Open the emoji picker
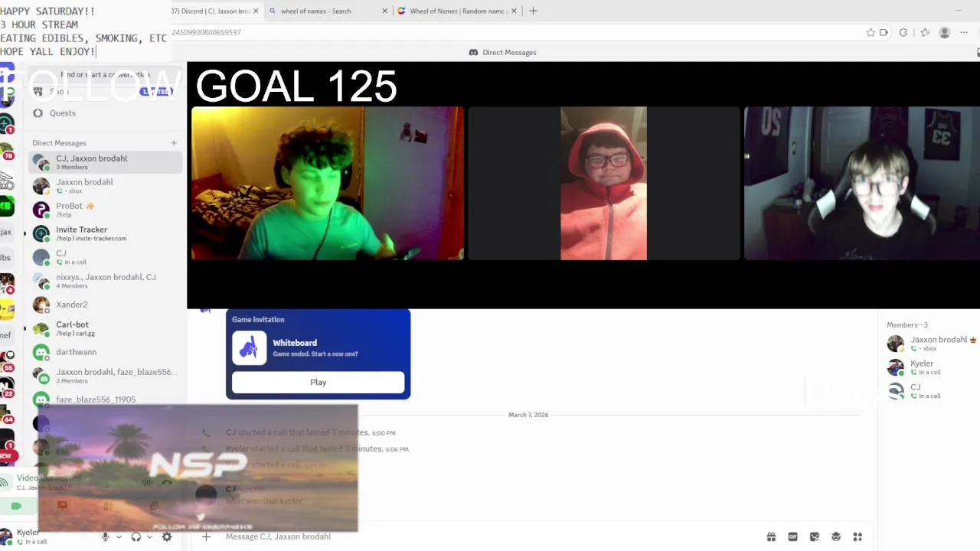This screenshot has width=980, height=551. point(836,536)
